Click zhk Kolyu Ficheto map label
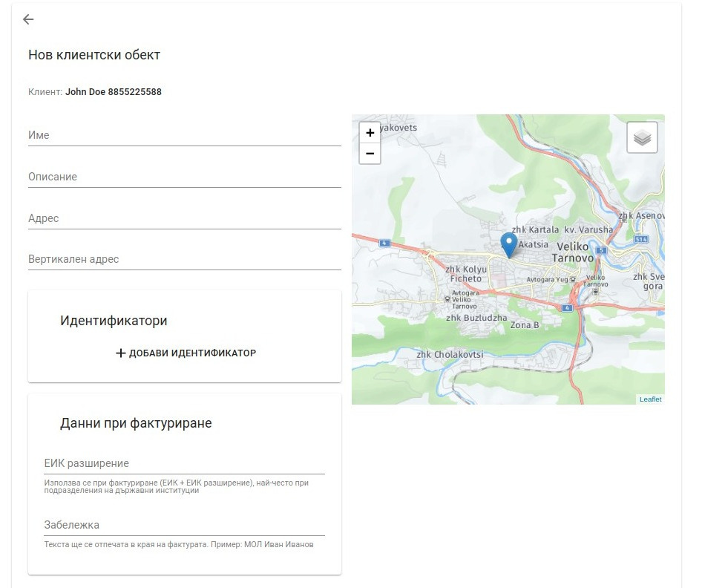 [465, 274]
